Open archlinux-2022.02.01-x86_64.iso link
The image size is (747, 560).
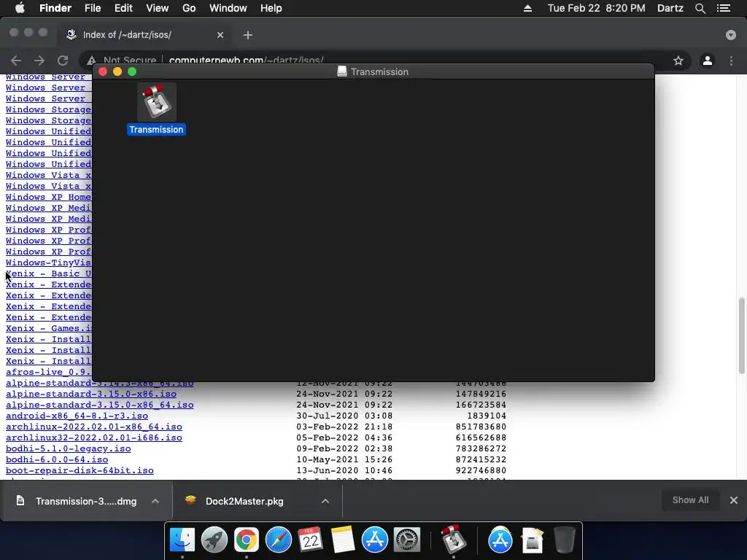tap(94, 427)
